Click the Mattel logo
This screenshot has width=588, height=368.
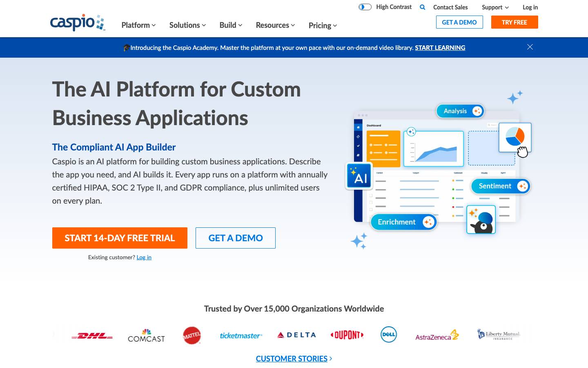(192, 335)
